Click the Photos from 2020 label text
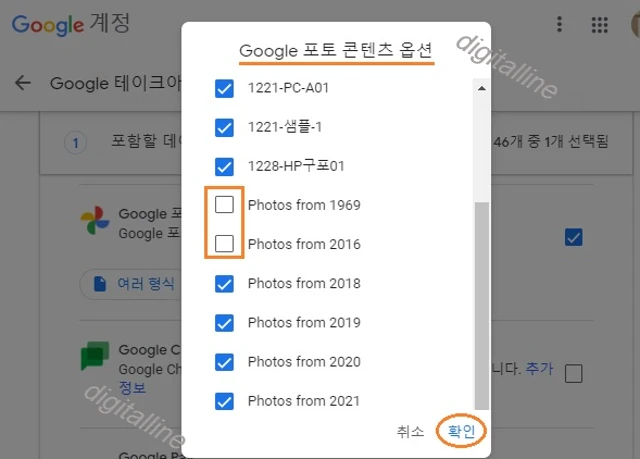The width and height of the screenshot is (640, 459). (x=304, y=362)
